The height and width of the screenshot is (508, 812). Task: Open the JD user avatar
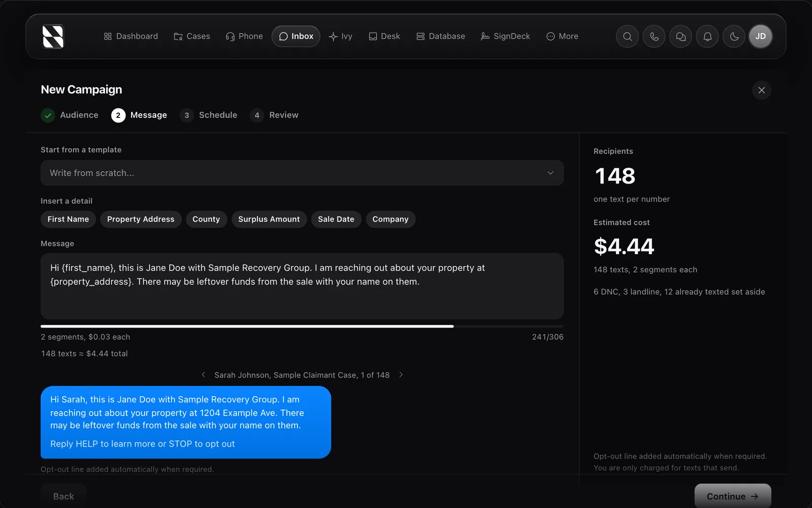pos(760,37)
